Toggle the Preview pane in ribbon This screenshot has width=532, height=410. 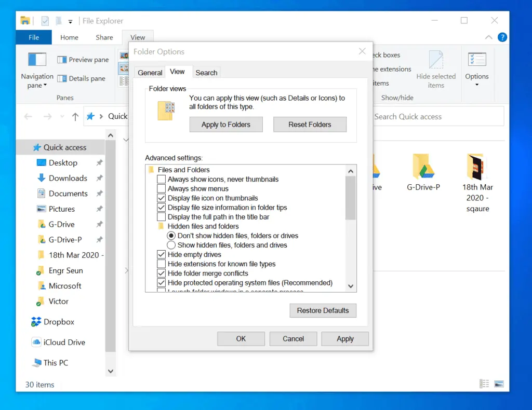coord(83,60)
